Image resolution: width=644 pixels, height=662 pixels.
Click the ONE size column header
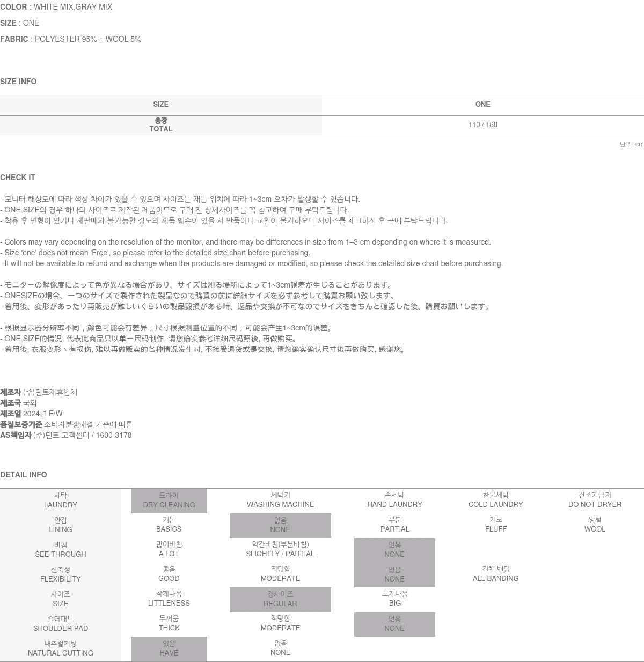coord(482,105)
